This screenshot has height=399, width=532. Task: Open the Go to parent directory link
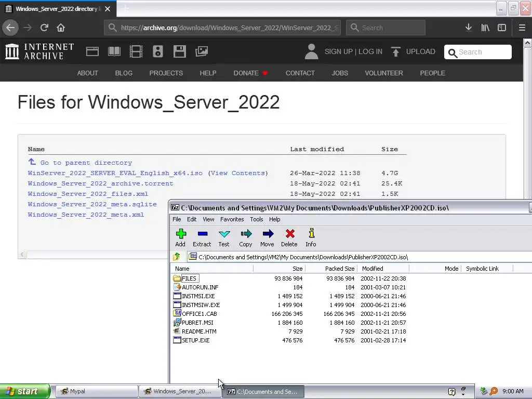pyautogui.click(x=86, y=163)
